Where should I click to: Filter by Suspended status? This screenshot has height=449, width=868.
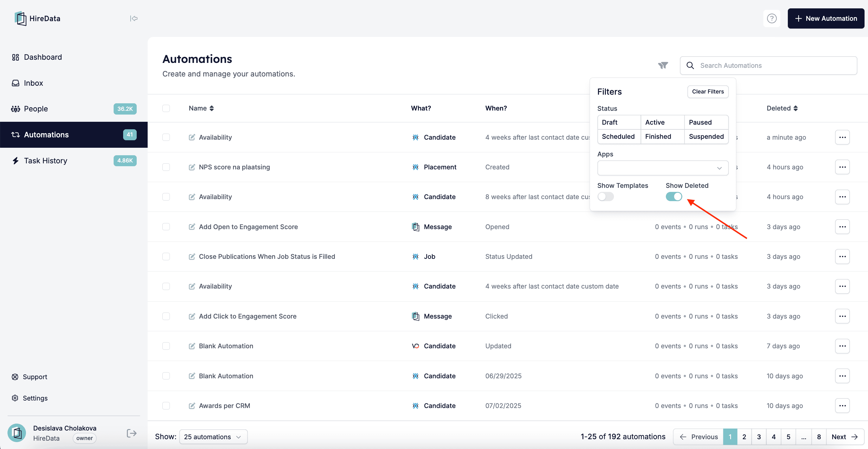click(x=706, y=136)
